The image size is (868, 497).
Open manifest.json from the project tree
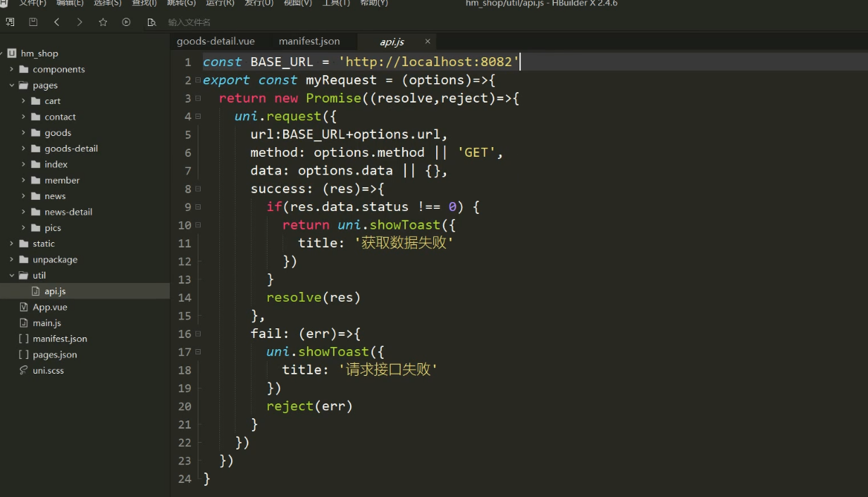tap(59, 339)
